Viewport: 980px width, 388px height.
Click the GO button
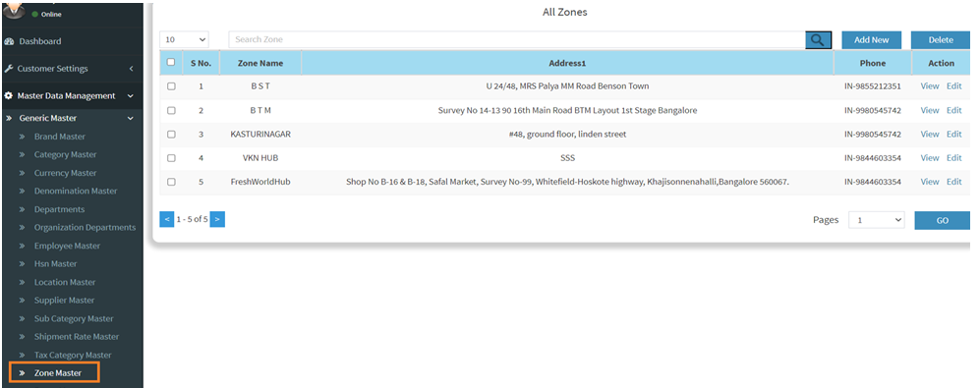pos(943,221)
